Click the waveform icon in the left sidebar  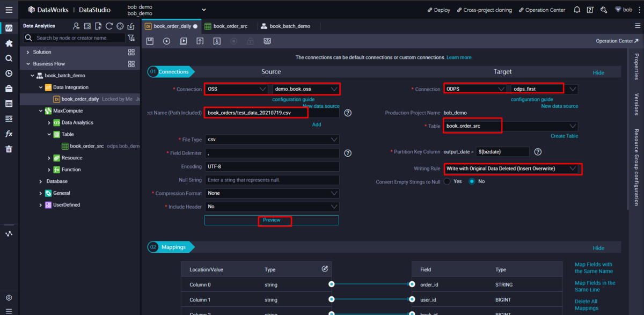pos(9,233)
